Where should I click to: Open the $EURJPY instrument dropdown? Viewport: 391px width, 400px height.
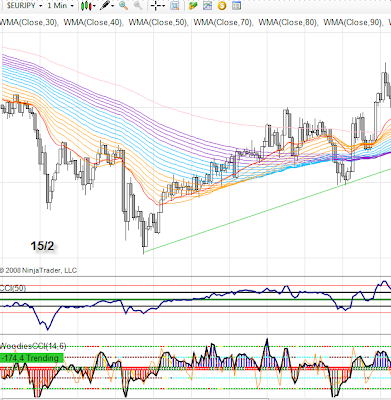coord(25,6)
